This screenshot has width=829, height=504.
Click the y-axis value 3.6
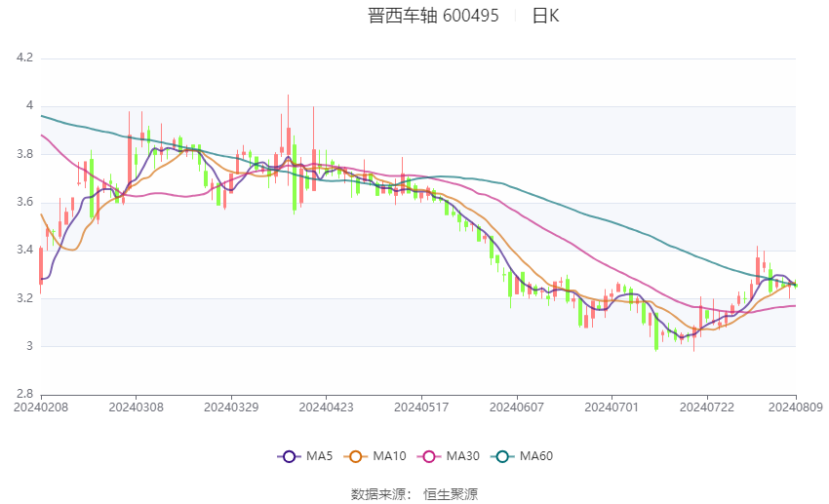coord(24,202)
